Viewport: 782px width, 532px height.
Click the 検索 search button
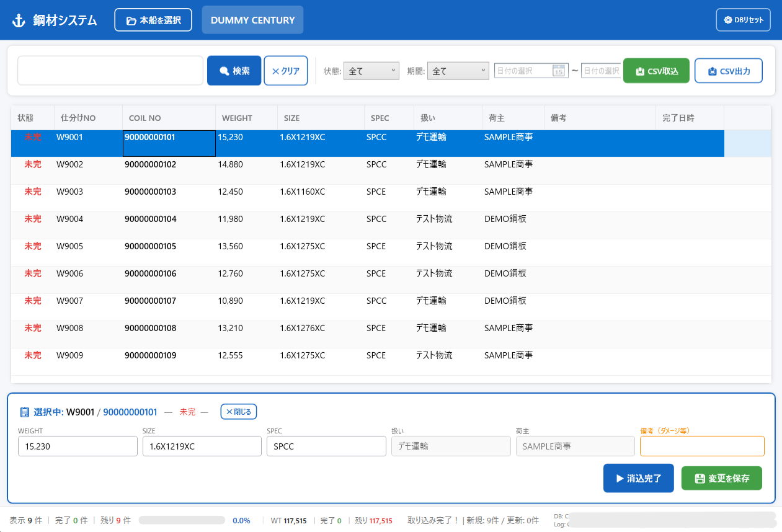(234, 71)
